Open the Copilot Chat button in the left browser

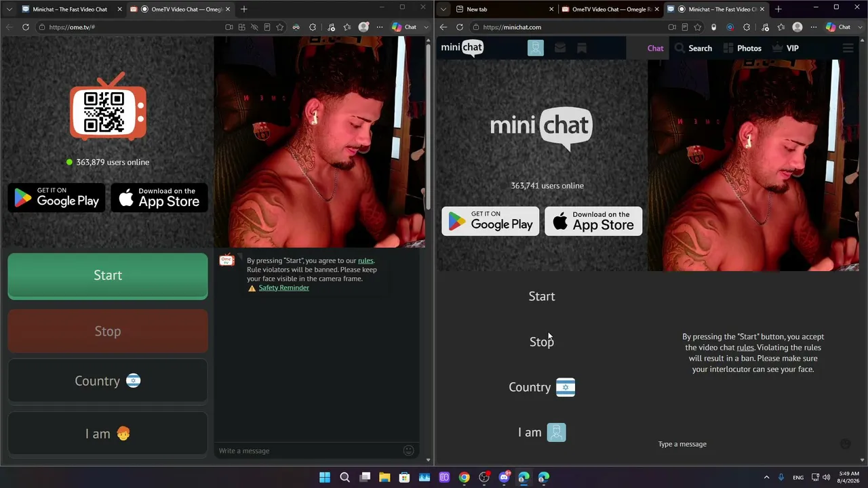tap(404, 27)
